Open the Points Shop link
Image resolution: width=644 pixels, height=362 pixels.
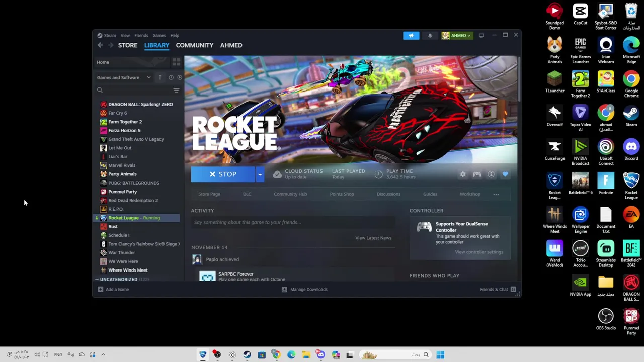(x=342, y=194)
